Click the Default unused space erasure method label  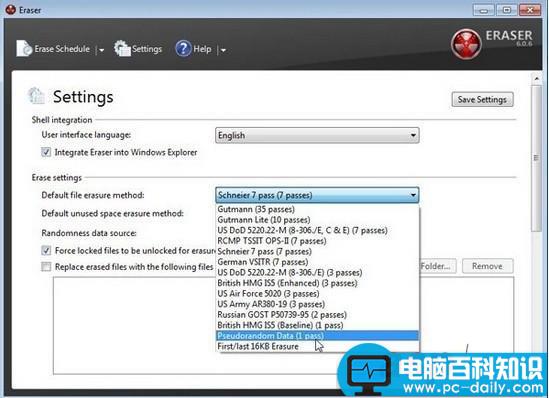tap(112, 214)
